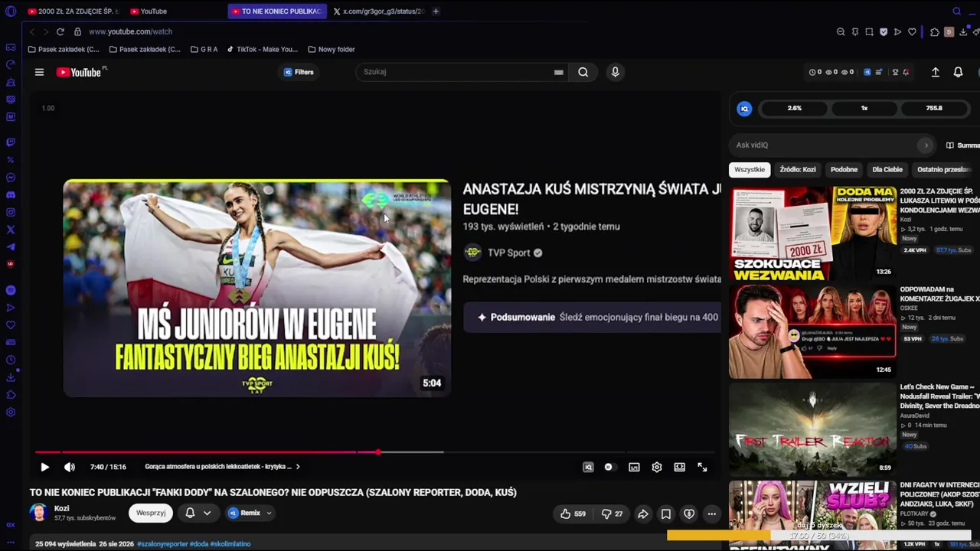Screen dimensions: 980x551
Task: Open YouTube notifications bell
Action: 958,72
